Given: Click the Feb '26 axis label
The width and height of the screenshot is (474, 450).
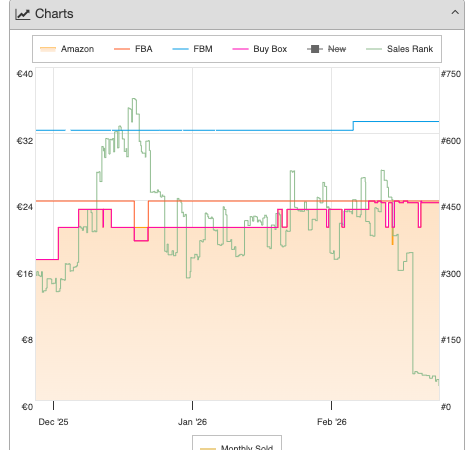Looking at the screenshot, I should coord(332,422).
